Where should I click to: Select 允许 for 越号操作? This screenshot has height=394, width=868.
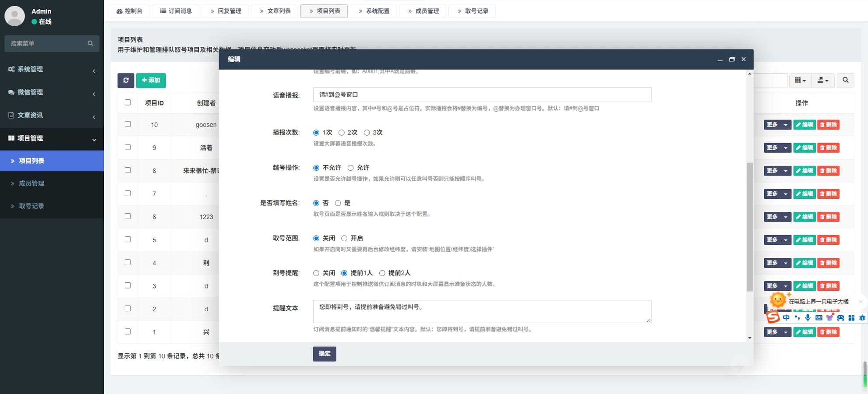click(x=351, y=168)
